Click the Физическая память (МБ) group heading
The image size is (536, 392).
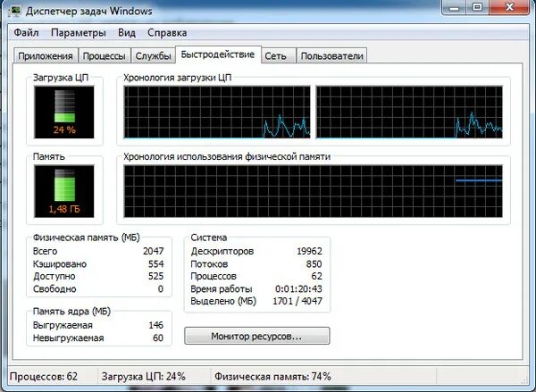point(87,238)
